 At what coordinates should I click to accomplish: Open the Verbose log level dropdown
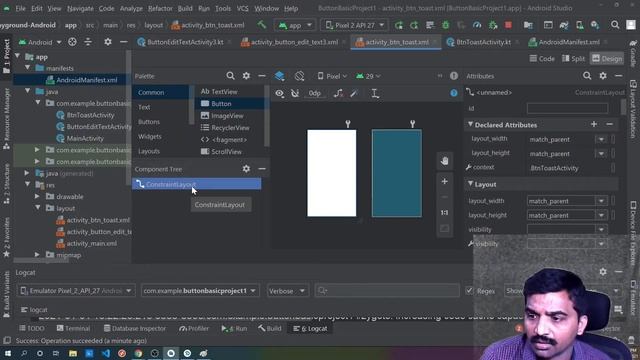(287, 291)
